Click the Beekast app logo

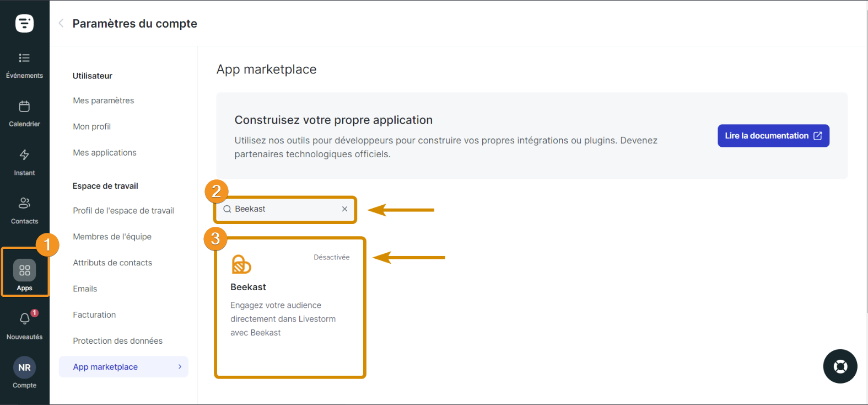(x=241, y=264)
